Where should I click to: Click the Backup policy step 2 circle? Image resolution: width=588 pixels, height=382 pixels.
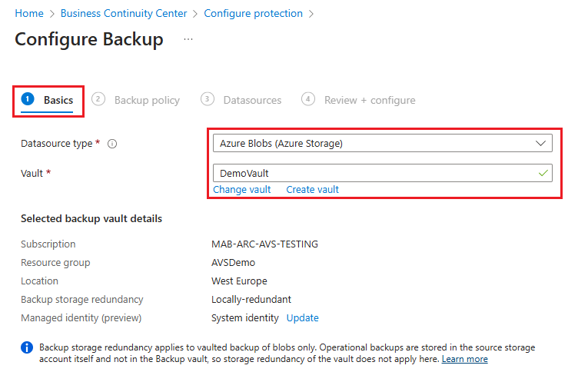coord(98,99)
